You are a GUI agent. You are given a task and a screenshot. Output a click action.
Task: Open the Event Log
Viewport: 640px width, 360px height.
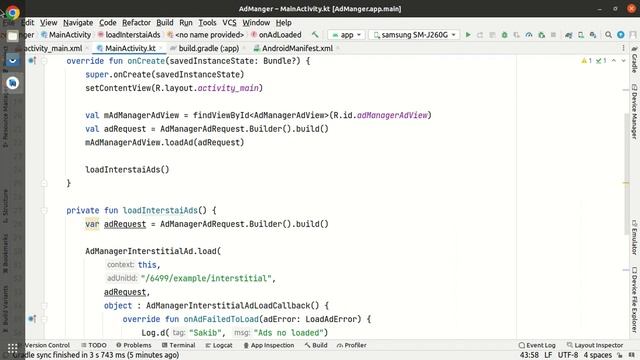pyautogui.click(x=537, y=345)
